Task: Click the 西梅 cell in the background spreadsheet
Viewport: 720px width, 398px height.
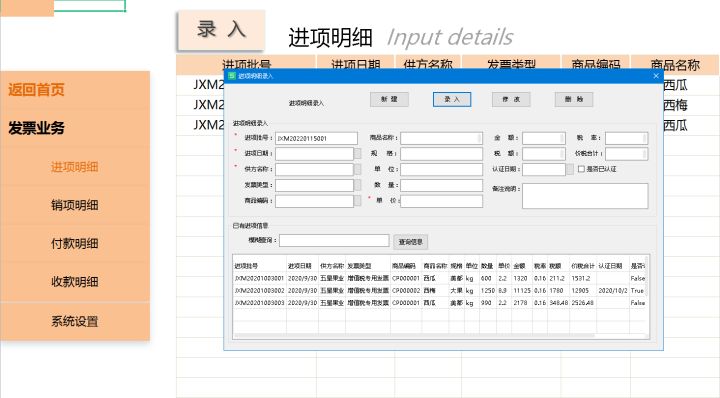Action: pyautogui.click(x=675, y=105)
